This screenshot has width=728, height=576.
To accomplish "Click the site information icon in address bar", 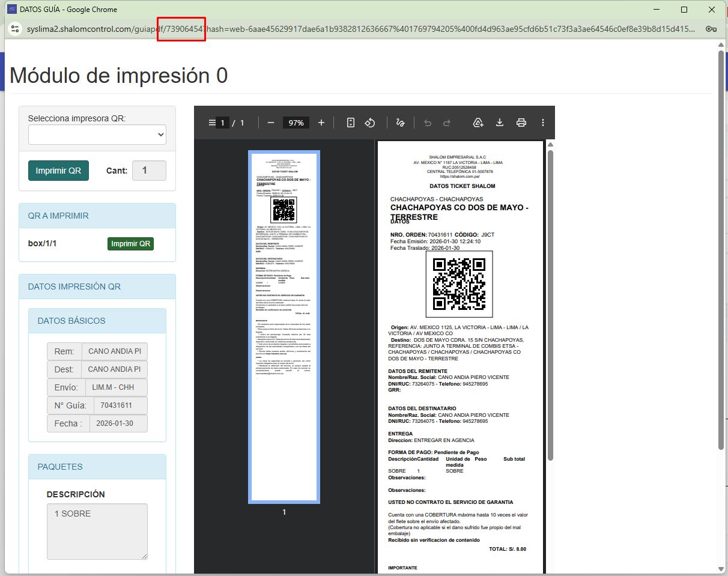I will point(16,29).
